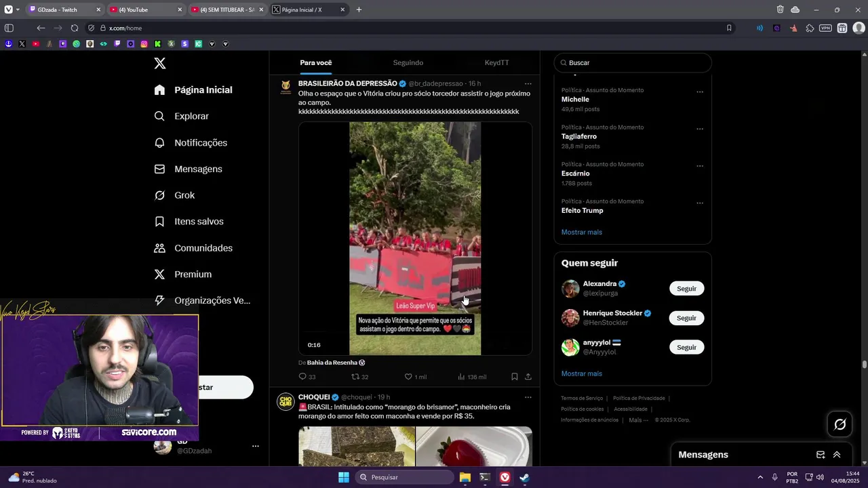Viewport: 868px width, 488px height.
Task: Toggle the browser VPN button
Action: click(x=825, y=28)
